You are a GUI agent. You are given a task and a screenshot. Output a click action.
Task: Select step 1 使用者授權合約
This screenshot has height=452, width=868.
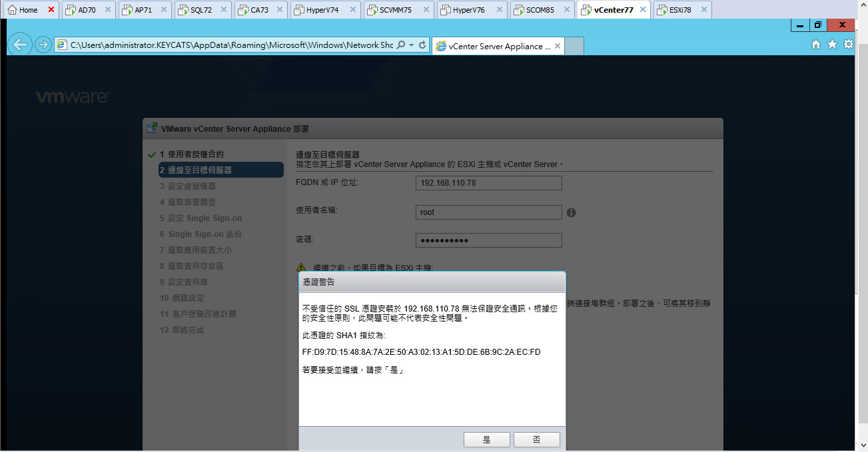pos(191,154)
